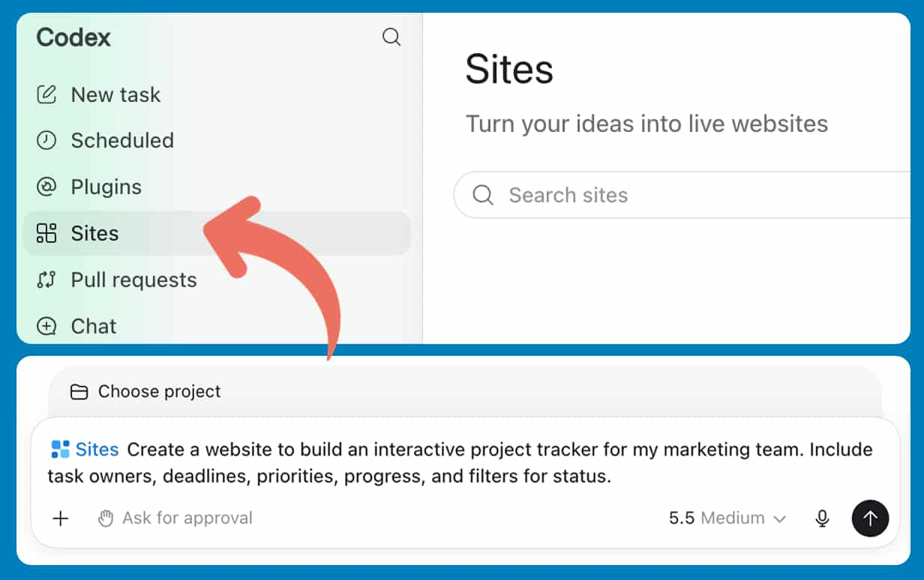Expand the Choose project selector
This screenshot has width=924, height=580.
click(x=145, y=391)
